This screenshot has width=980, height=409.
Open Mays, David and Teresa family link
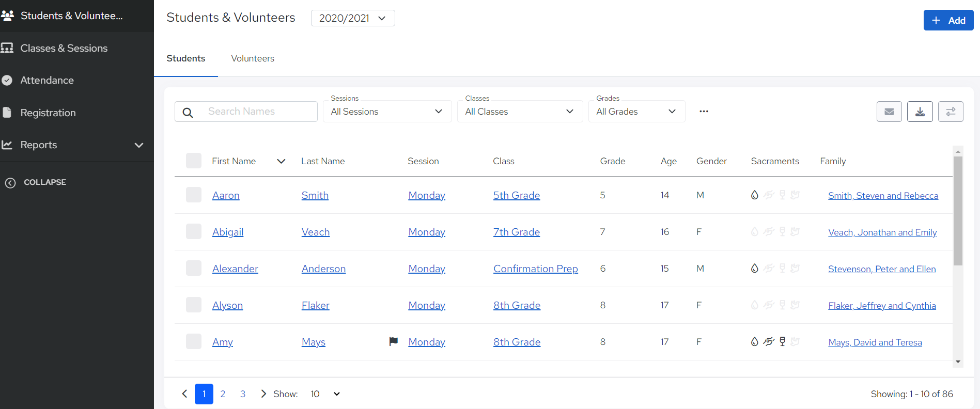click(x=875, y=342)
